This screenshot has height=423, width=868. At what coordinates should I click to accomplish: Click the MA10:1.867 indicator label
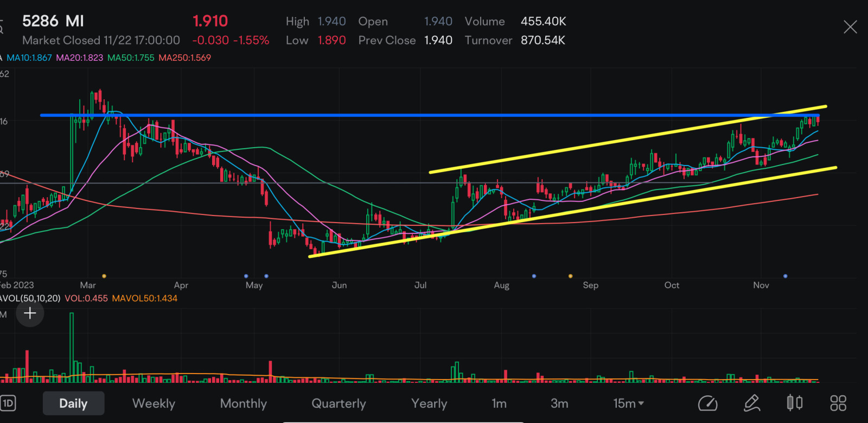point(29,58)
